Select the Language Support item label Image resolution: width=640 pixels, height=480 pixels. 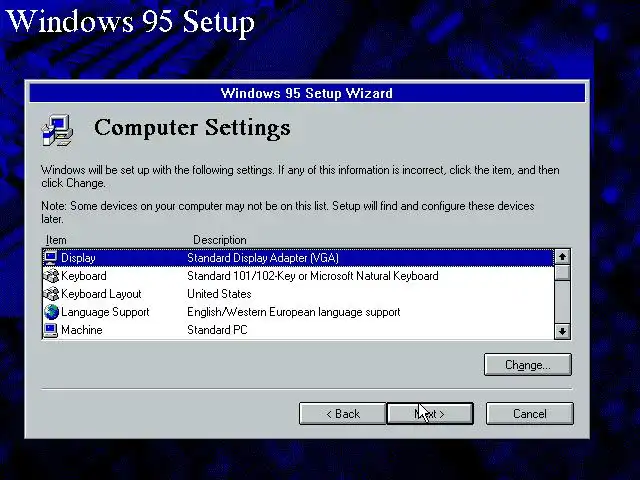(105, 312)
